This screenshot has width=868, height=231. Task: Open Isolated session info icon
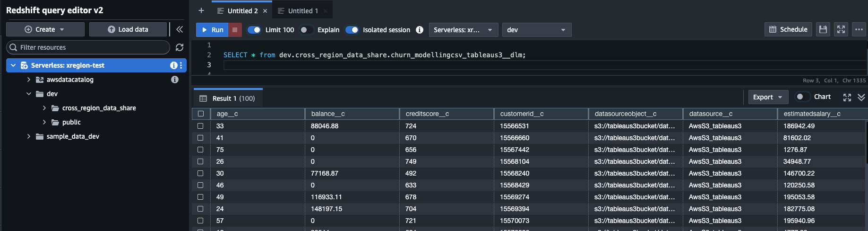point(420,30)
